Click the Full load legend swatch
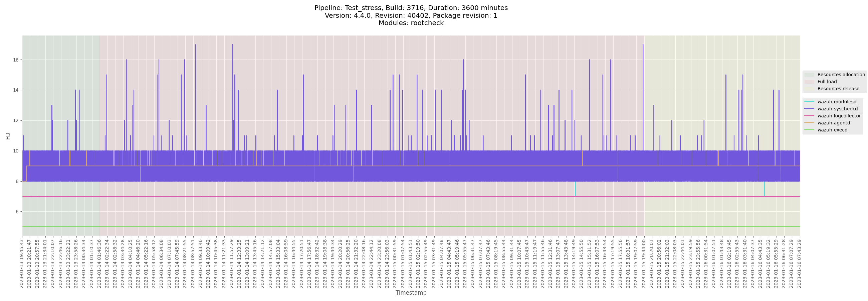 coord(809,82)
